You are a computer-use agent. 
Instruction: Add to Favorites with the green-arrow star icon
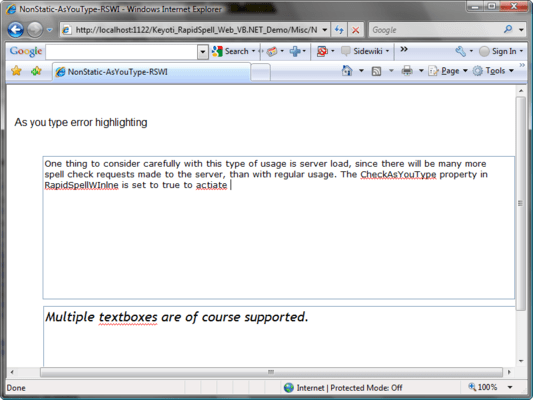36,71
